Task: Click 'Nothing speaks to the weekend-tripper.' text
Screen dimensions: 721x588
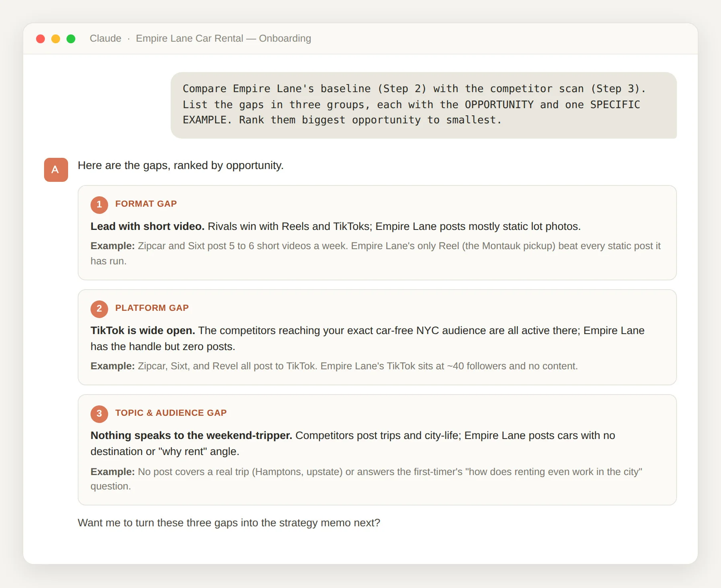Action: tap(191, 435)
